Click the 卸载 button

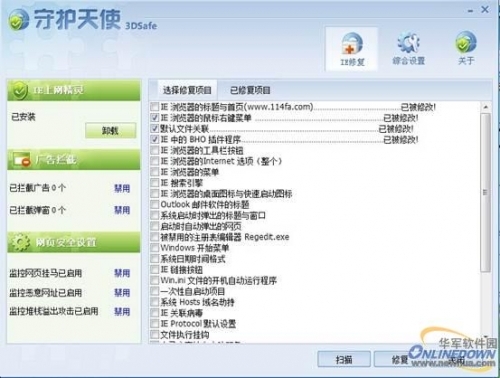(x=110, y=131)
